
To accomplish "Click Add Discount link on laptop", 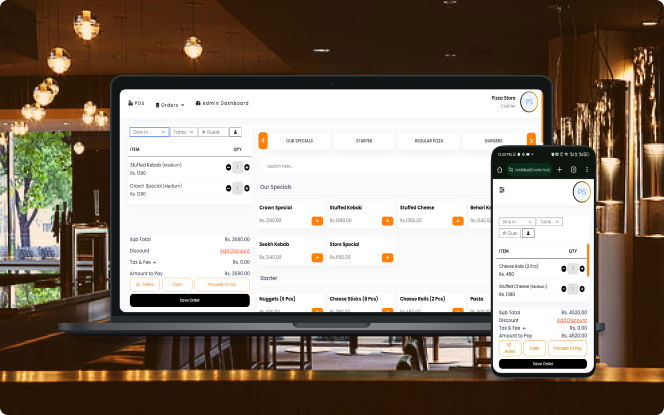I will [234, 251].
